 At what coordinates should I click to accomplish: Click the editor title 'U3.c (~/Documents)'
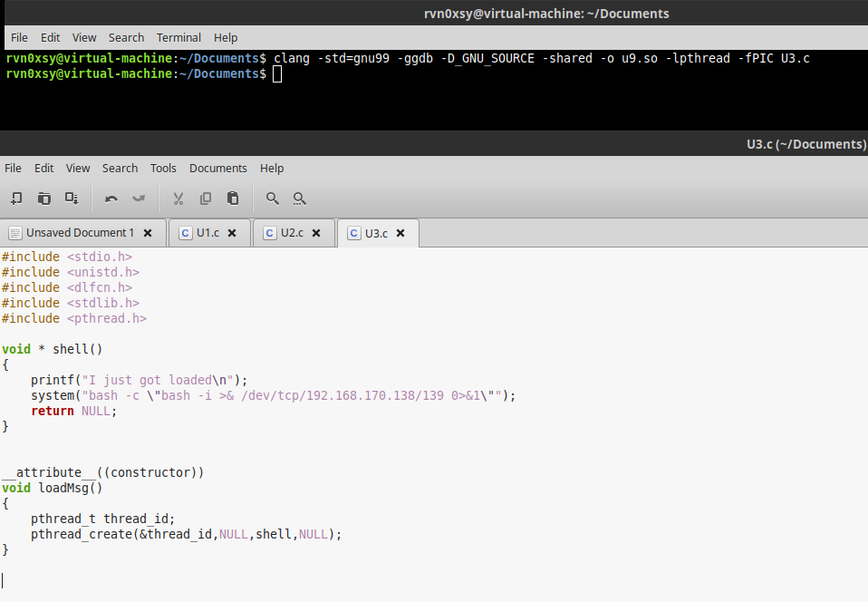806,144
